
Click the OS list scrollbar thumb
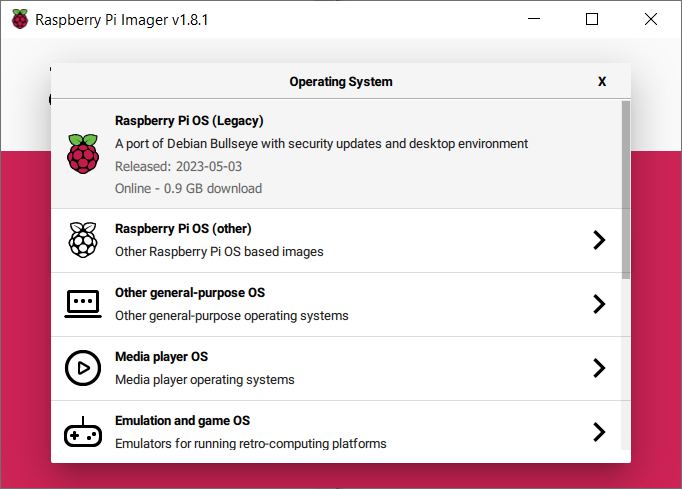pos(625,188)
